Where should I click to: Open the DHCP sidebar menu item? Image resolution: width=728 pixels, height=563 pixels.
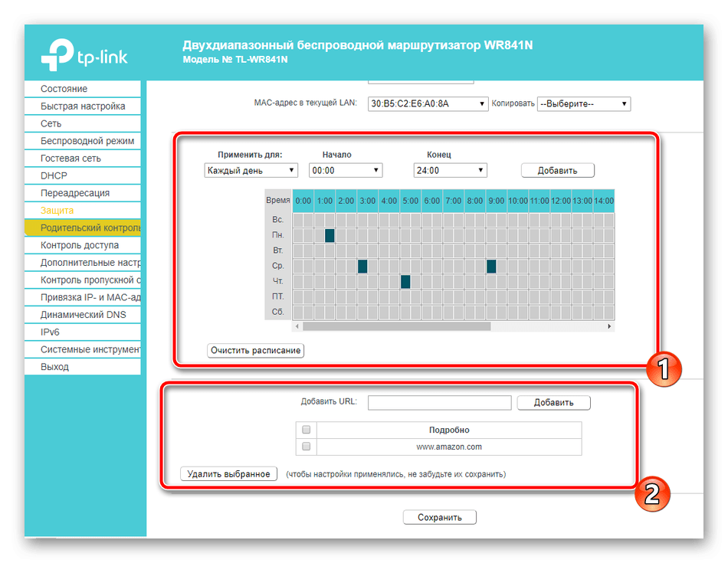tap(54, 175)
